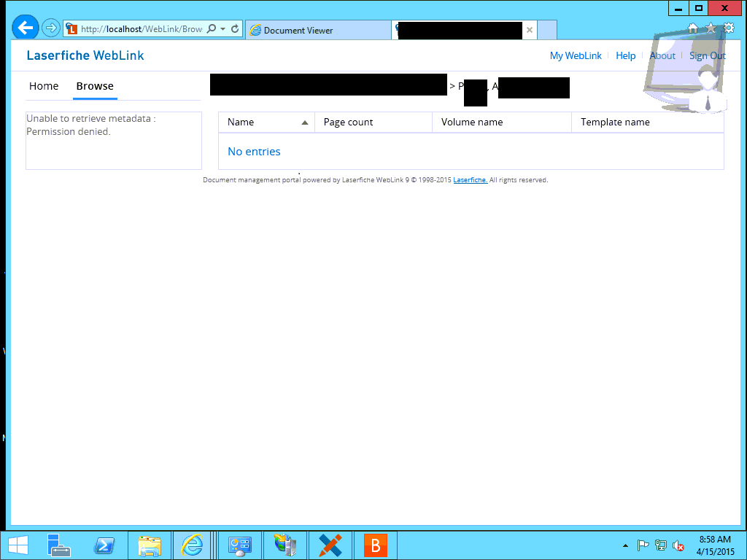Click the search magnifier in address bar
Viewport: 747px width, 560px height.
211,29
